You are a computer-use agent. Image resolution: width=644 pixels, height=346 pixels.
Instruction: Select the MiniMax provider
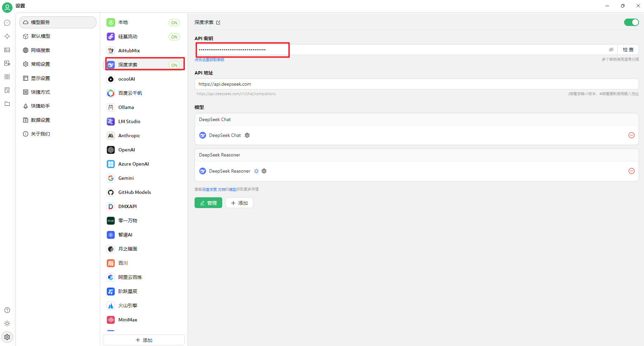pos(144,320)
